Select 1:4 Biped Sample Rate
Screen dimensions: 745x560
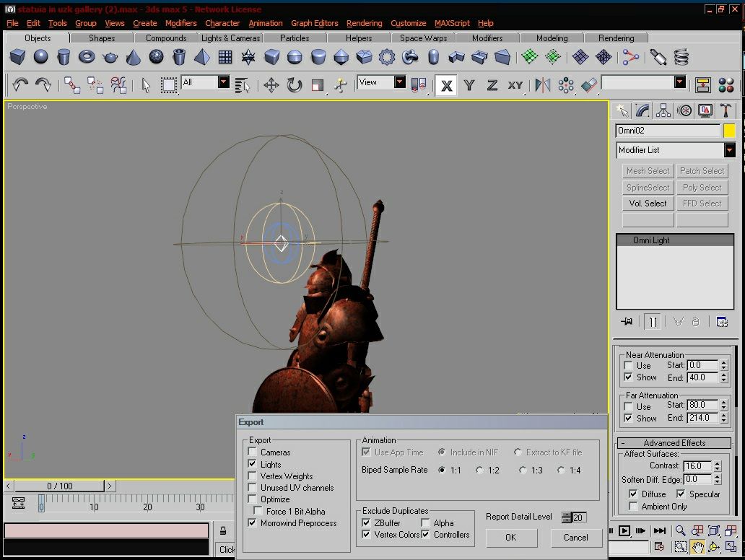[561, 470]
